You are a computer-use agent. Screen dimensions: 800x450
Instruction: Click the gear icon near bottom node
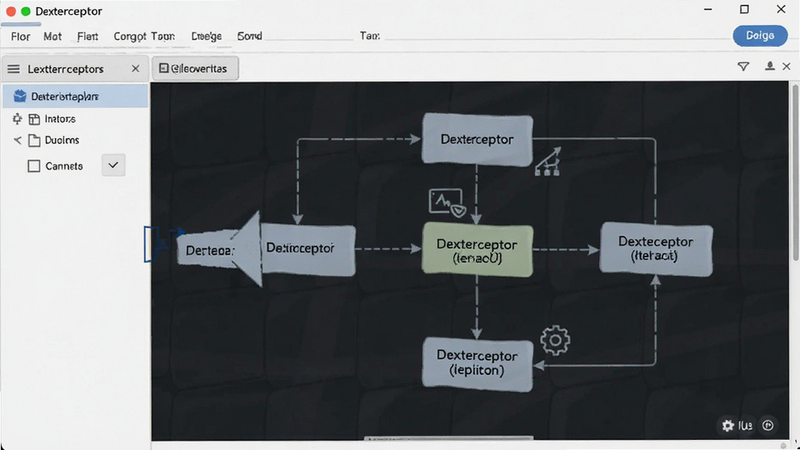555,340
